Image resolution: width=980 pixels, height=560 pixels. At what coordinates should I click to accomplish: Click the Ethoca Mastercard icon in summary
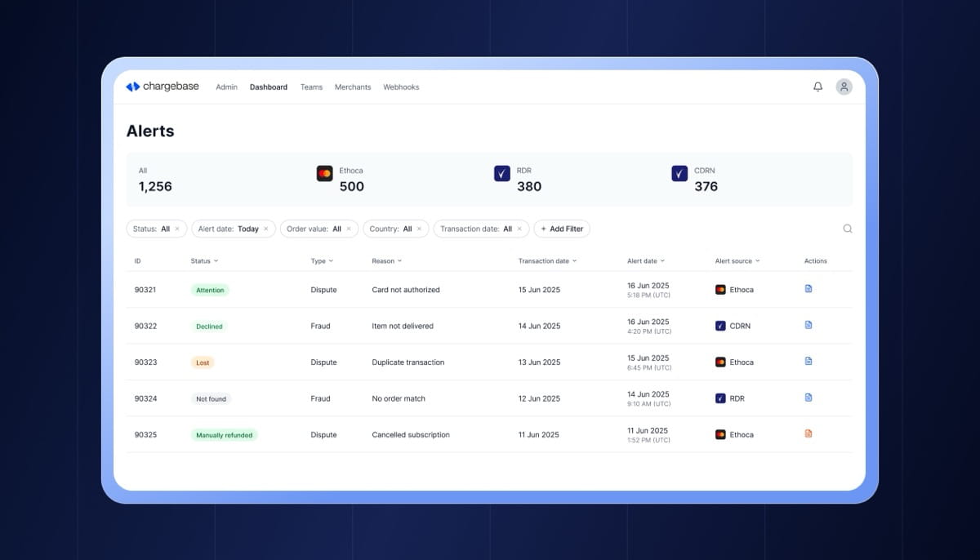pyautogui.click(x=324, y=173)
